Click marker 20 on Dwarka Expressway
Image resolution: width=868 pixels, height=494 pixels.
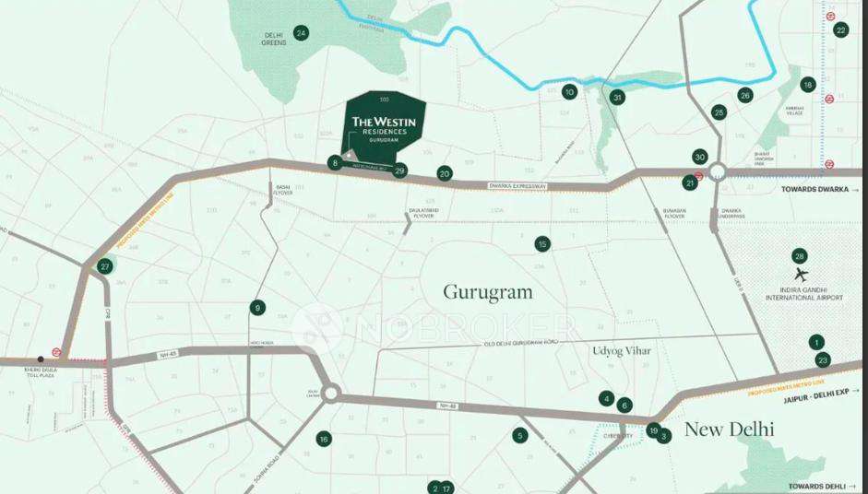pos(445,173)
